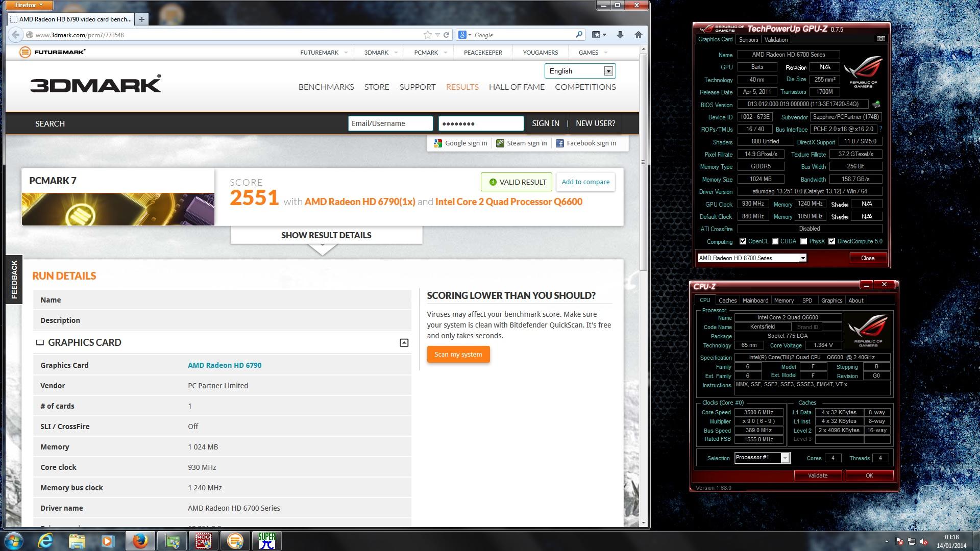The image size is (980, 551).
Task: Click the Firefox URL address bar
Action: [x=225, y=35]
